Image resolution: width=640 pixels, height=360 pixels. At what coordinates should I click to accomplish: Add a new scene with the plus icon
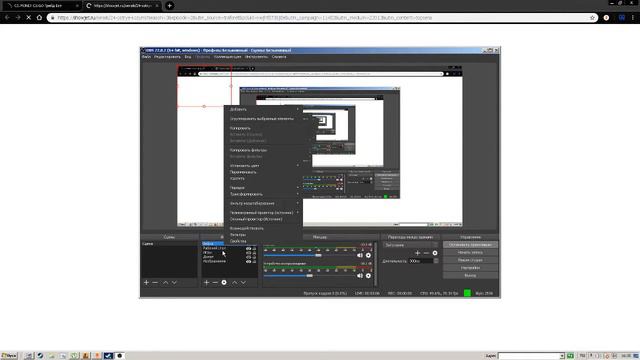[x=147, y=282]
